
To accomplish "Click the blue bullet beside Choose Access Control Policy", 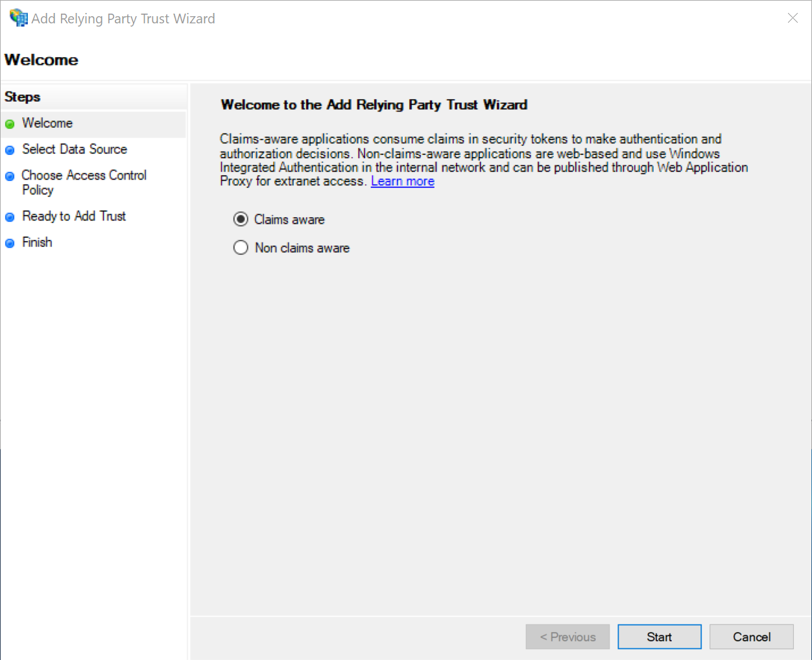I will tap(10, 176).
